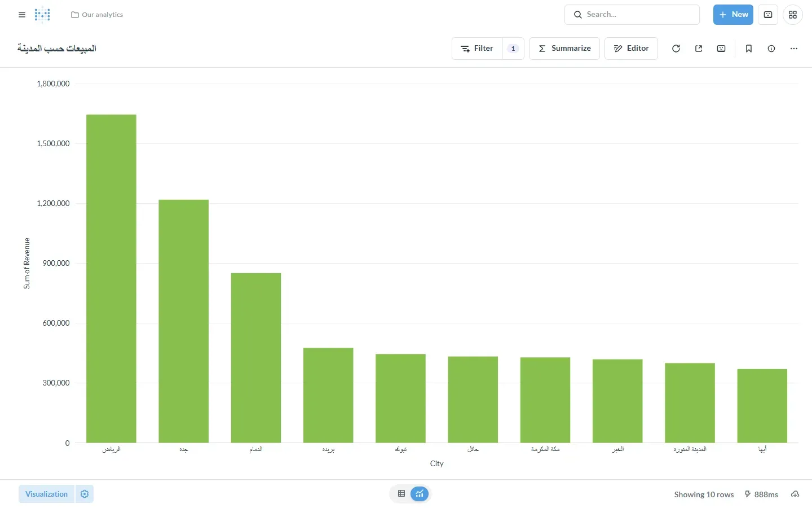Download full results cloud icon
Screen dimensions: 812x508
pyautogui.click(x=795, y=494)
